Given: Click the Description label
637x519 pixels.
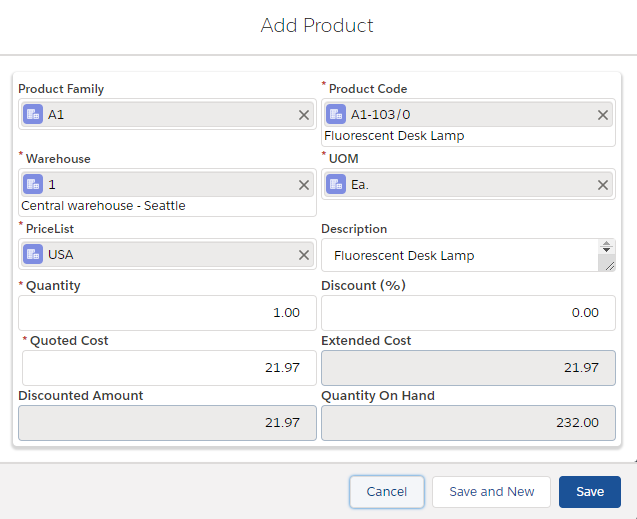Looking at the screenshot, I should tap(354, 229).
